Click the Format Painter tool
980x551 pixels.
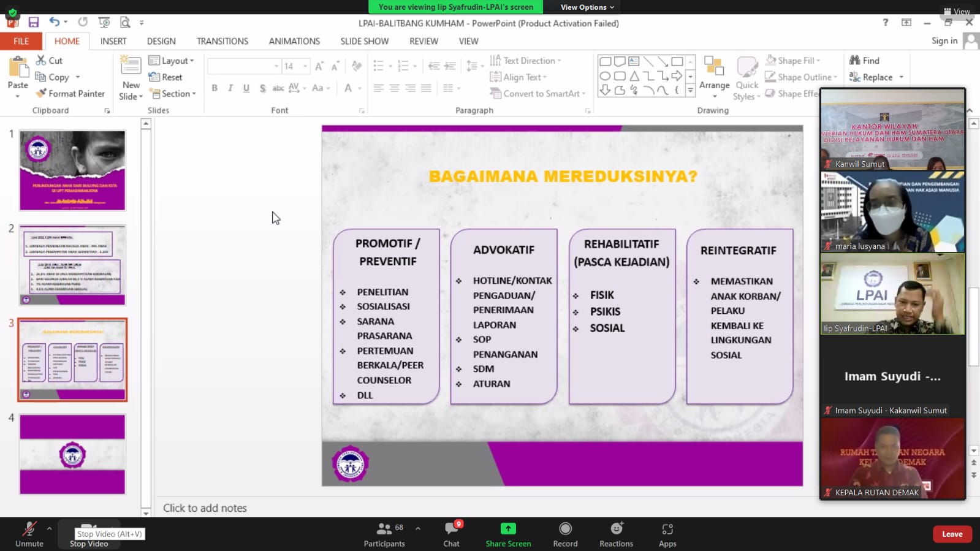pos(70,94)
